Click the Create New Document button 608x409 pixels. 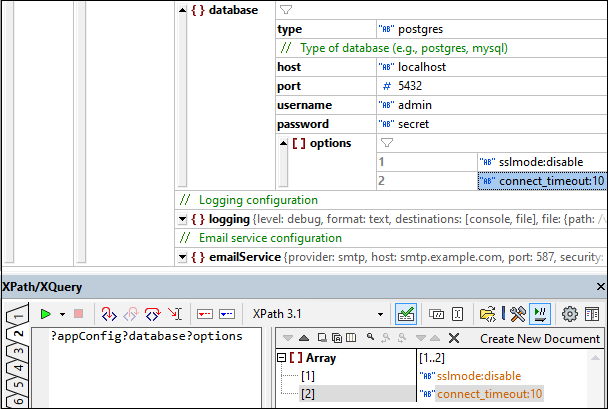point(539,339)
